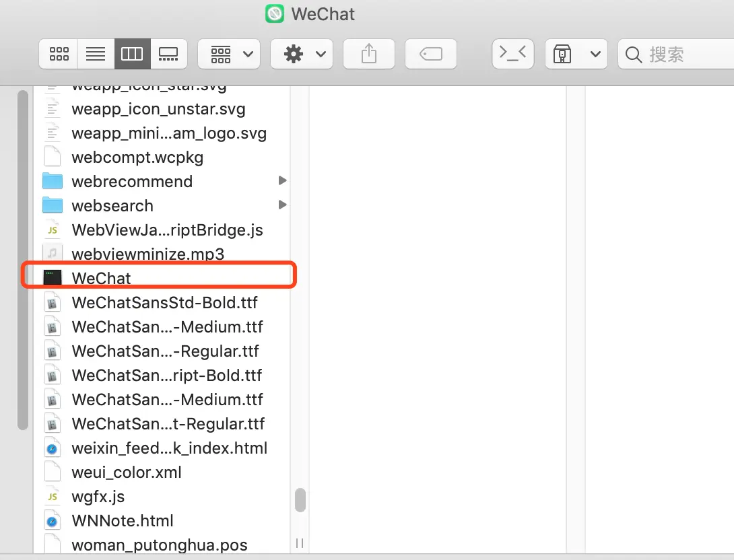The image size is (734, 560).
Task: Select the webrecommend folder
Action: [x=132, y=182]
